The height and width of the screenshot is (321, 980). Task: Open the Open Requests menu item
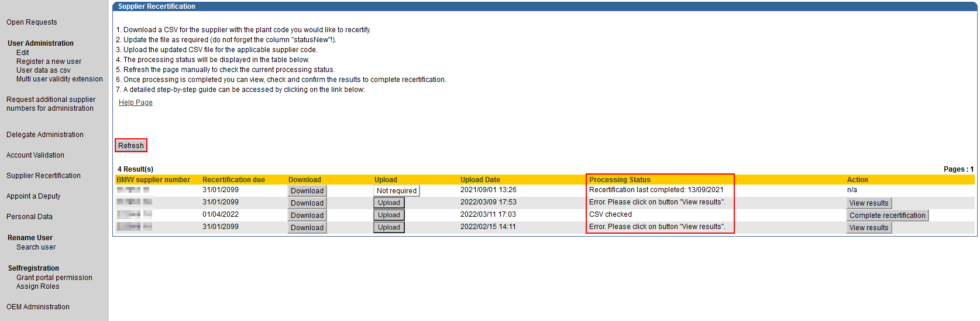32,22
